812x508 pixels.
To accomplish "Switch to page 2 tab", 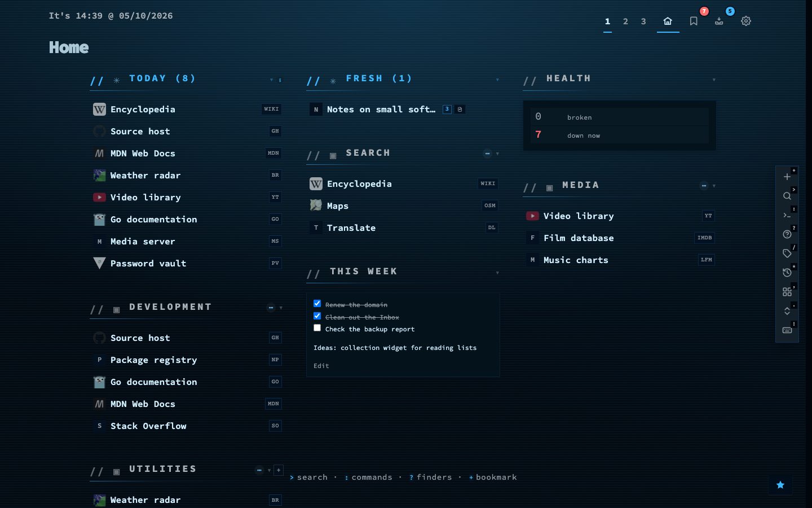I will (x=625, y=21).
